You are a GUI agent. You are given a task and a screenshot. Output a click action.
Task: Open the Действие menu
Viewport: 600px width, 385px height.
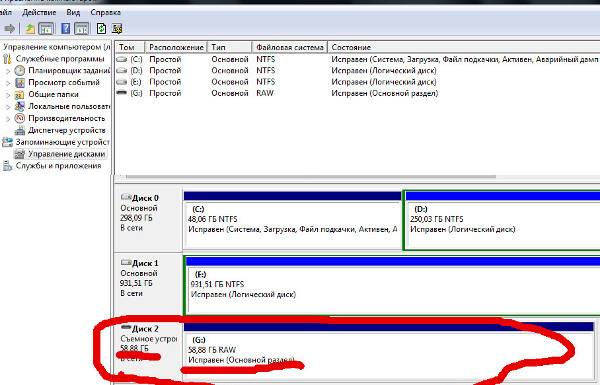pyautogui.click(x=39, y=12)
